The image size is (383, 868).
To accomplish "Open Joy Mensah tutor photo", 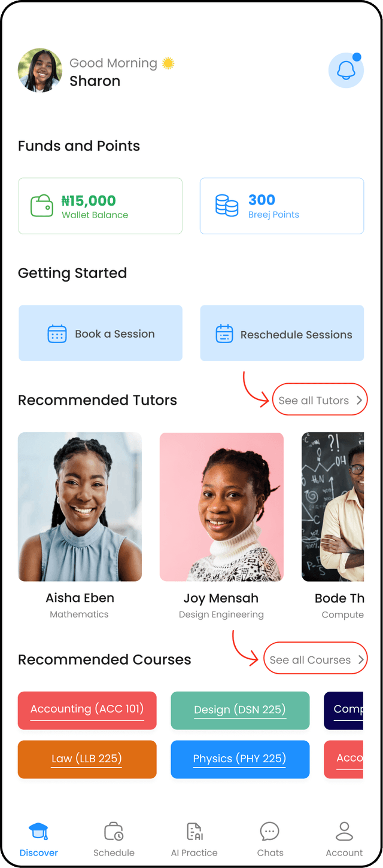I will [x=221, y=507].
